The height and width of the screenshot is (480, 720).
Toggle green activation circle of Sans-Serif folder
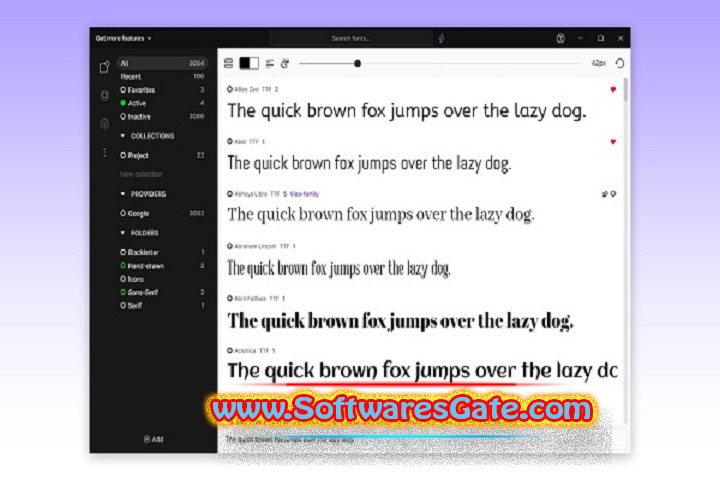click(123, 292)
